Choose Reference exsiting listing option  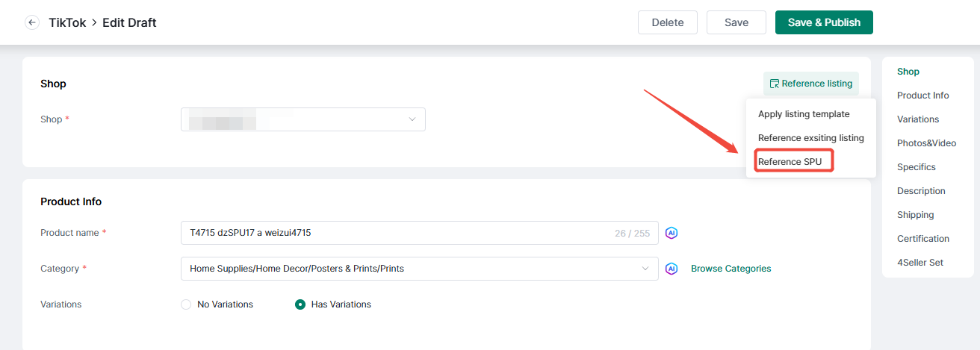(x=810, y=138)
